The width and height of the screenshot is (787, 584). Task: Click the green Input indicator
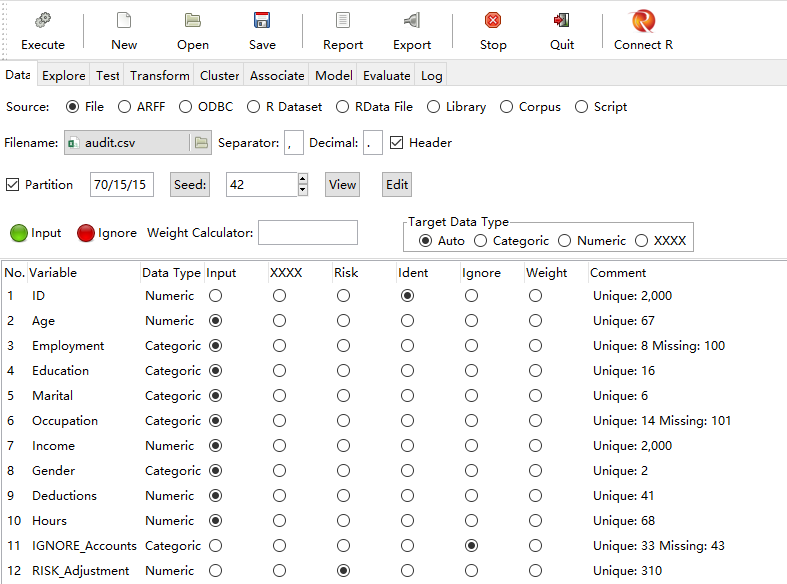pyautogui.click(x=19, y=233)
